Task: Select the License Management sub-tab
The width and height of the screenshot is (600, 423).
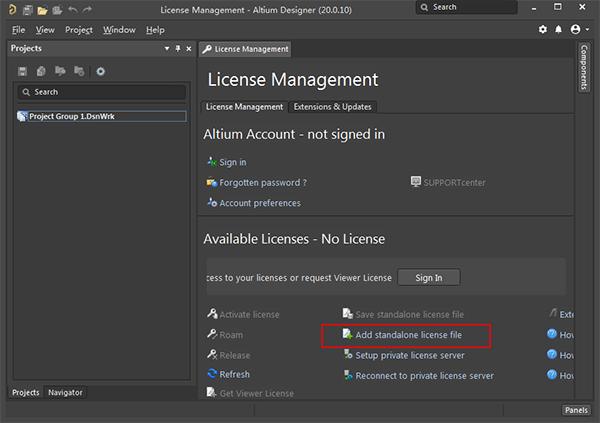Action: click(x=244, y=107)
